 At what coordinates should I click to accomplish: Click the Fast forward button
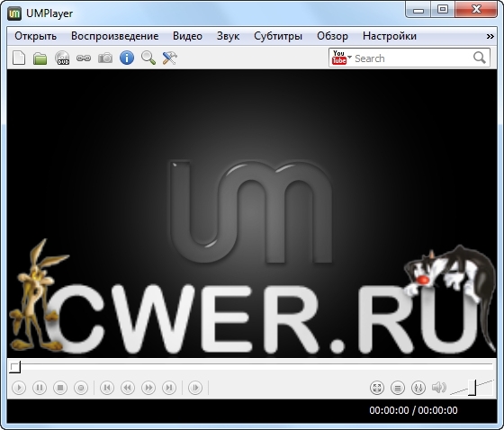148,388
